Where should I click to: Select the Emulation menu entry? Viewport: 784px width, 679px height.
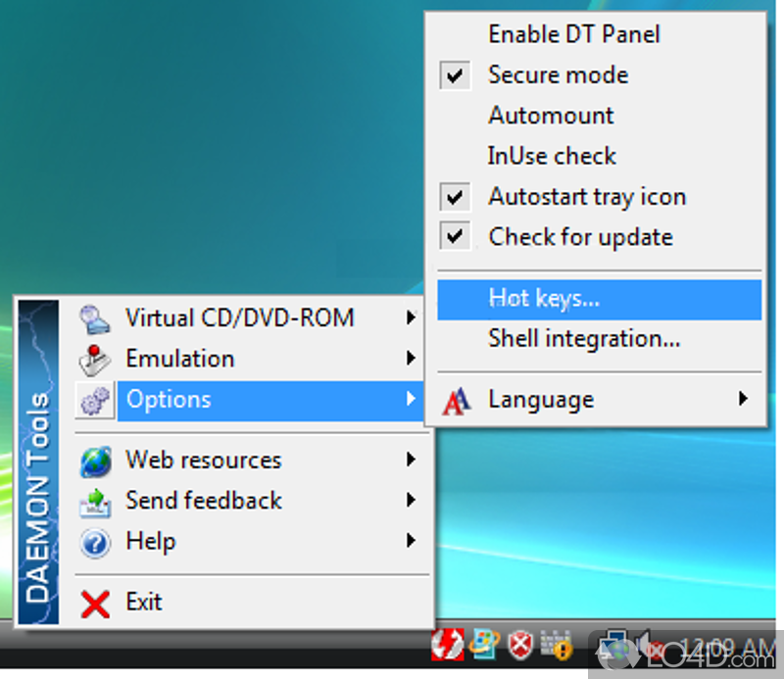(251, 359)
